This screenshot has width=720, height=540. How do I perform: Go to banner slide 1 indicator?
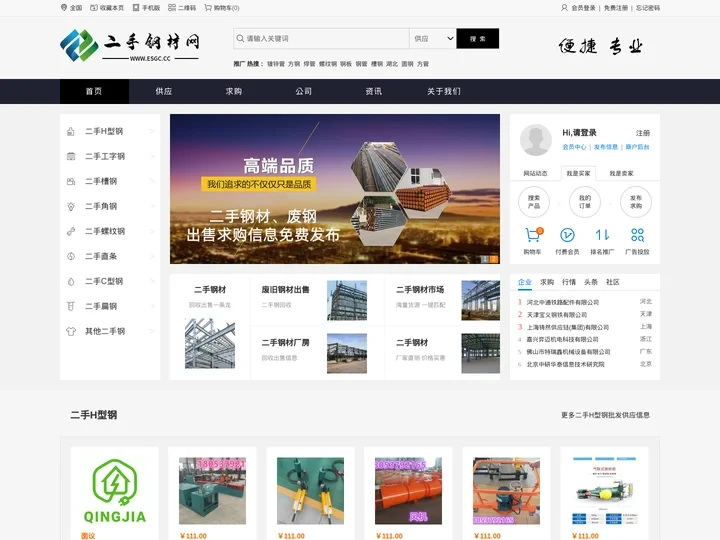(x=484, y=259)
